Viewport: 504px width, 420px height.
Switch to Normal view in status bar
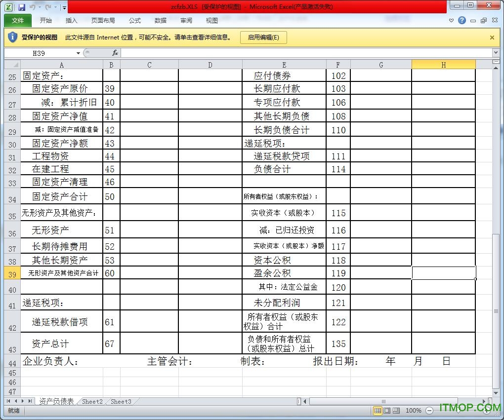(378, 411)
